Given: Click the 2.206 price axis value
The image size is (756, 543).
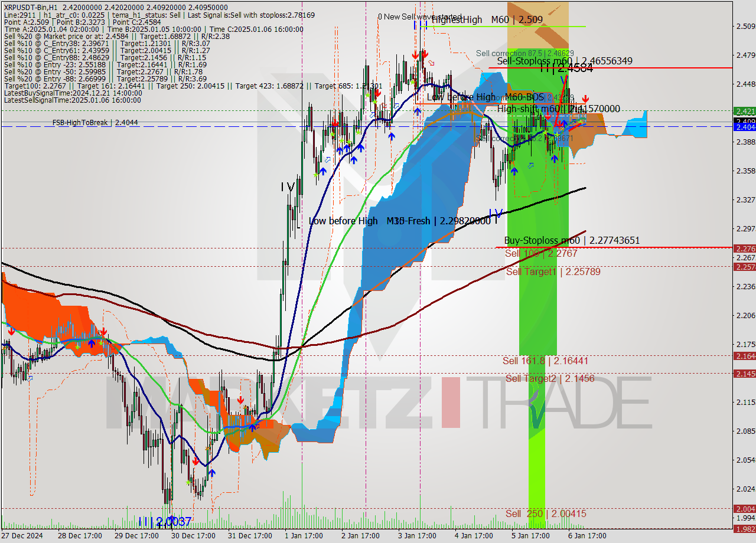Looking at the screenshot, I should click(745, 315).
